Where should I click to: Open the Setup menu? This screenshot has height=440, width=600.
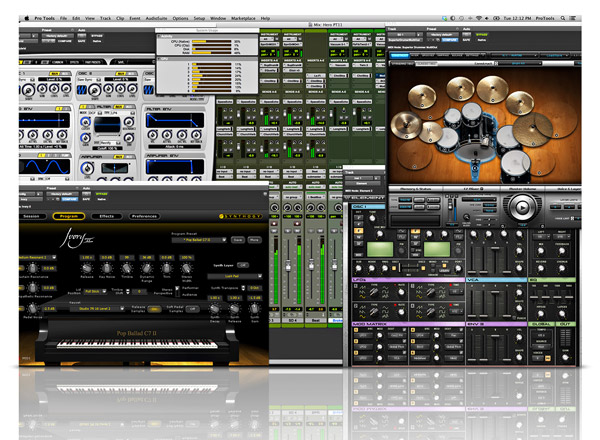(199, 18)
